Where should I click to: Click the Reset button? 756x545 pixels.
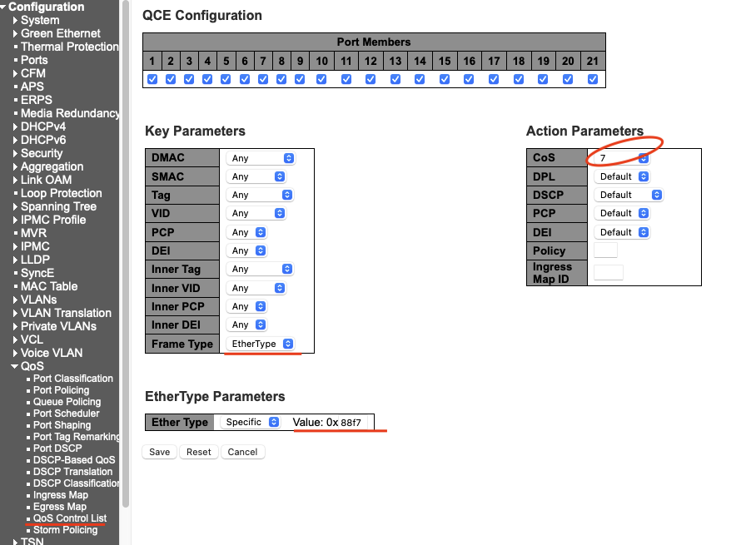click(199, 452)
